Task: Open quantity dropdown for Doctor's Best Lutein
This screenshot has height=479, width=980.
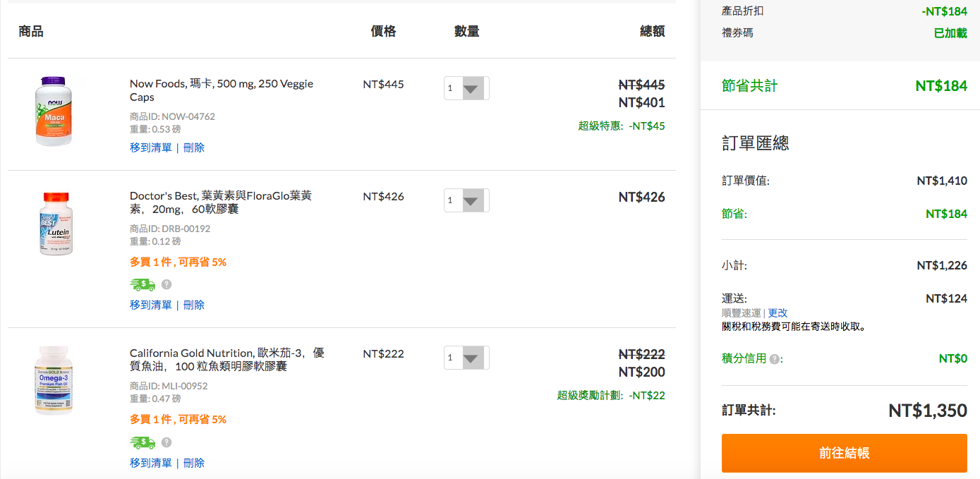Action: click(x=466, y=200)
